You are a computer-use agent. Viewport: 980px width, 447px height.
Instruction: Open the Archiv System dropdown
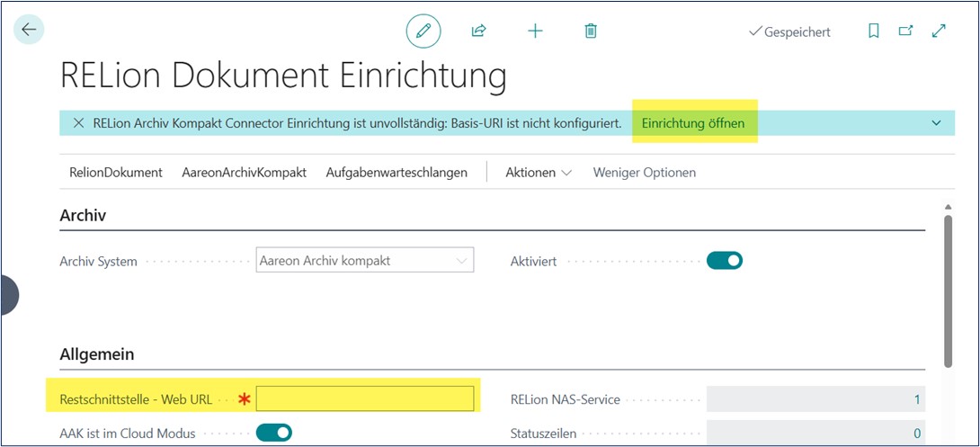pyautogui.click(x=365, y=260)
